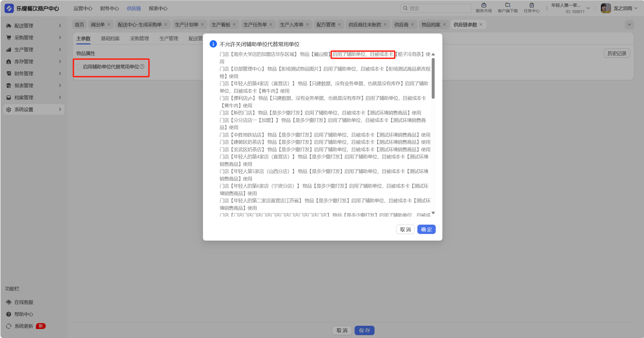Screen dimensions: 644x338
Task: Click the 采购管理 cart icon
Action: tap(9, 38)
